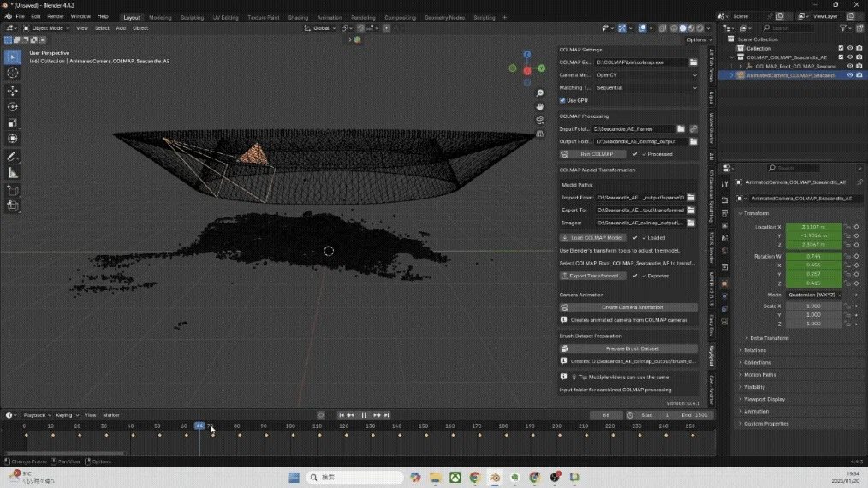Browse Export To path folder icon
Viewport: 868px width, 488px height.
[691, 211]
